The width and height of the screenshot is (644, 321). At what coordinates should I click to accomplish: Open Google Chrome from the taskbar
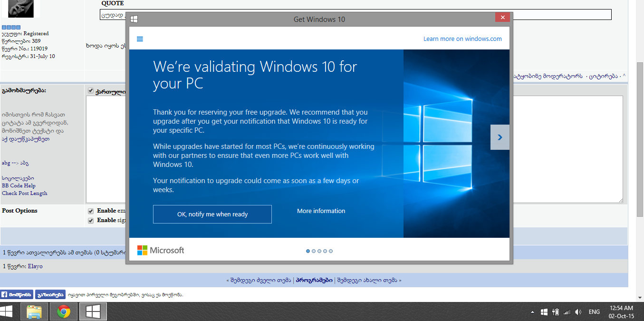(64, 312)
